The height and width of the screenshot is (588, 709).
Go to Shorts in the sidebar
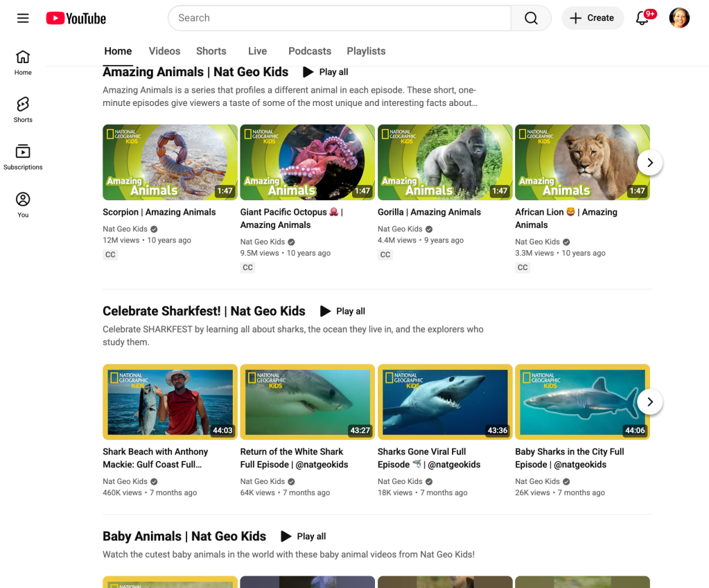click(23, 109)
